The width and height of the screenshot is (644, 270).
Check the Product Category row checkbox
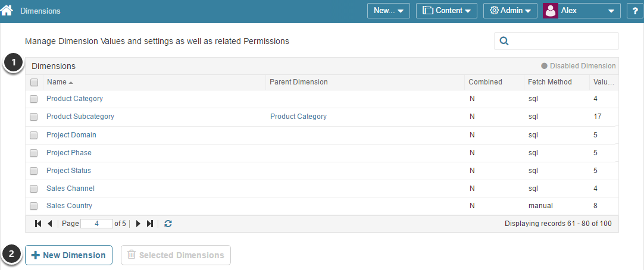point(34,99)
